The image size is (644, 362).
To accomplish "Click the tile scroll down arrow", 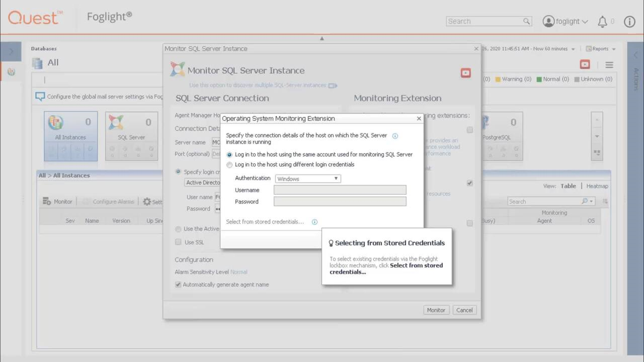I will click(x=597, y=136).
